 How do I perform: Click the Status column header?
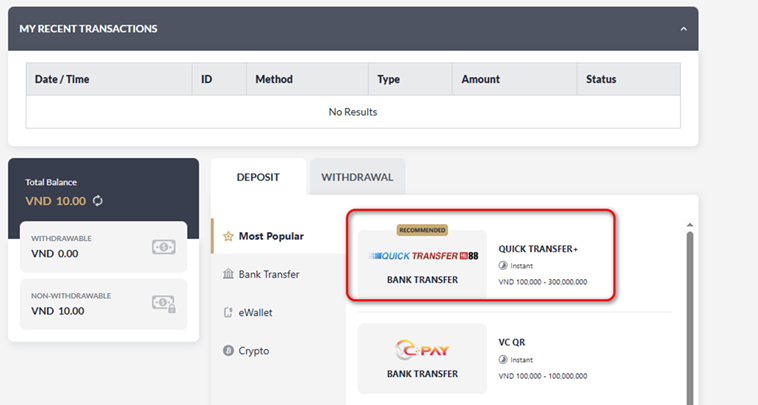coord(600,79)
